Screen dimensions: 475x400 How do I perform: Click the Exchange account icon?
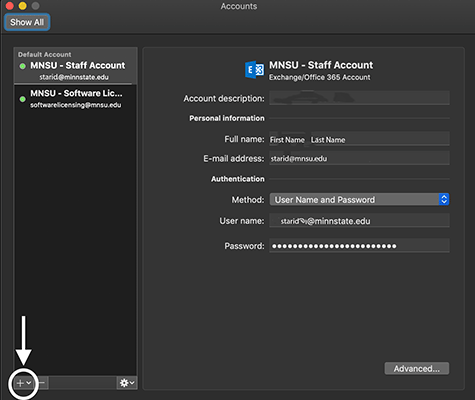pos(254,70)
